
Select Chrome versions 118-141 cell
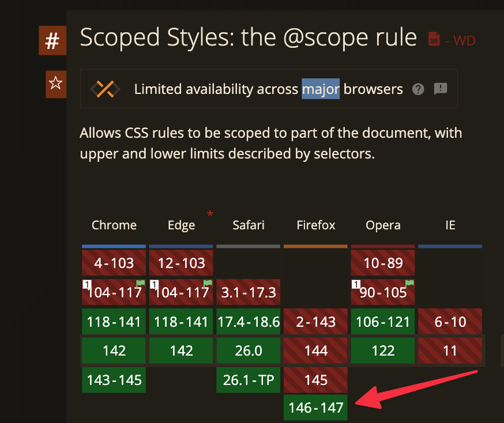click(x=114, y=322)
